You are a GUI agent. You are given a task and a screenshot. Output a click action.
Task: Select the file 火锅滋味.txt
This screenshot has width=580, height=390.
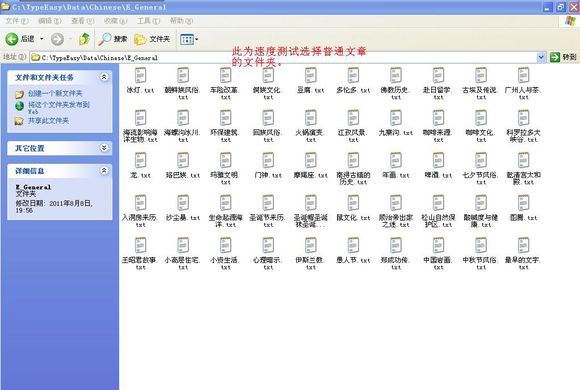coord(310,126)
